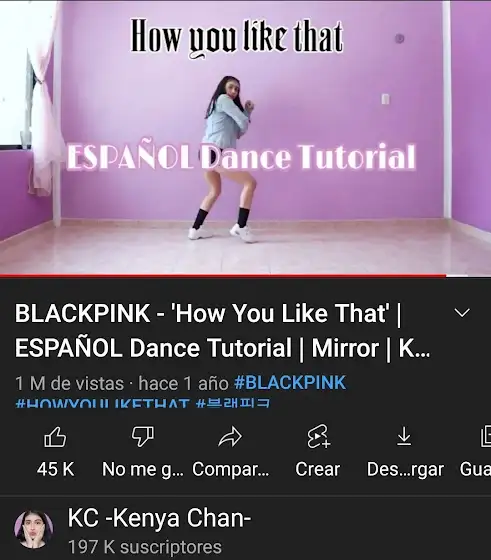Viewport: 491px width, 560px height.
Task: Select the 'Crear' label
Action: pos(317,469)
